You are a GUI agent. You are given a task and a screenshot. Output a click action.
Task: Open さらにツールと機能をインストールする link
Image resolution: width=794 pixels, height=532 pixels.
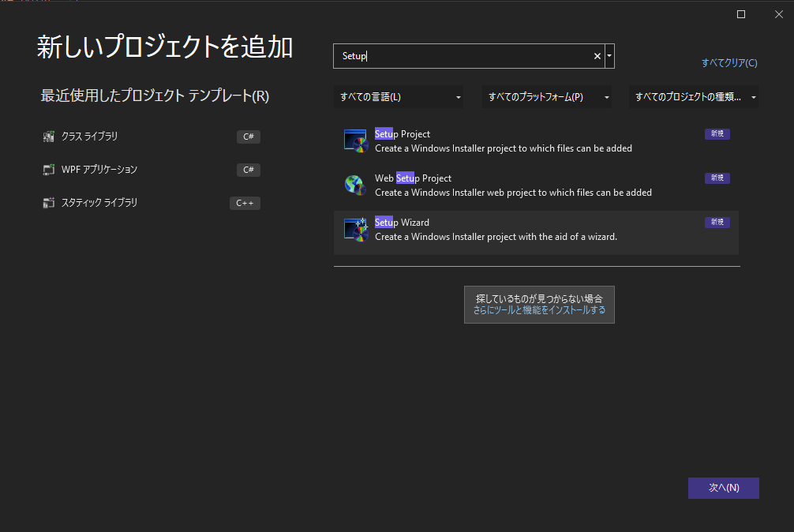(539, 311)
